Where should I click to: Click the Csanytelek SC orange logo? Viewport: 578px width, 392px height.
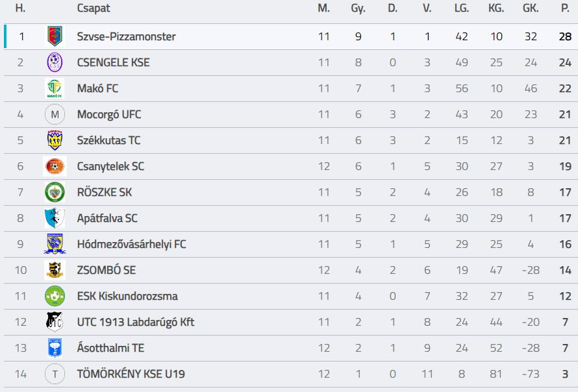coord(55,166)
